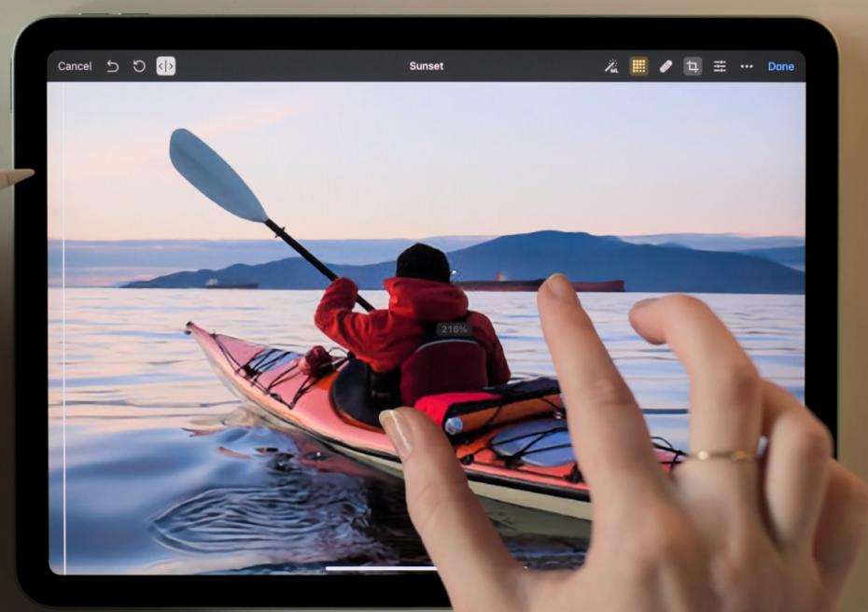868x612 pixels.
Task: Revert changes with circular arrow icon
Action: point(139,66)
